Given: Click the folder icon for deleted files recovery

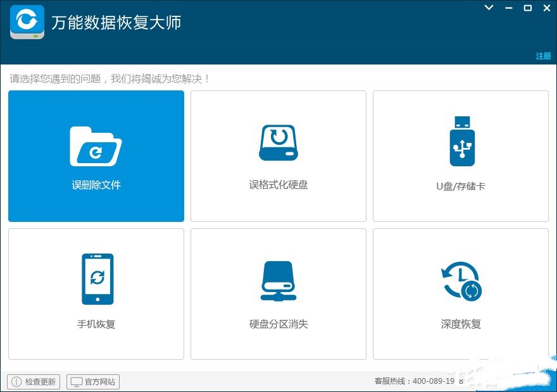Looking at the screenshot, I should coord(96,146).
